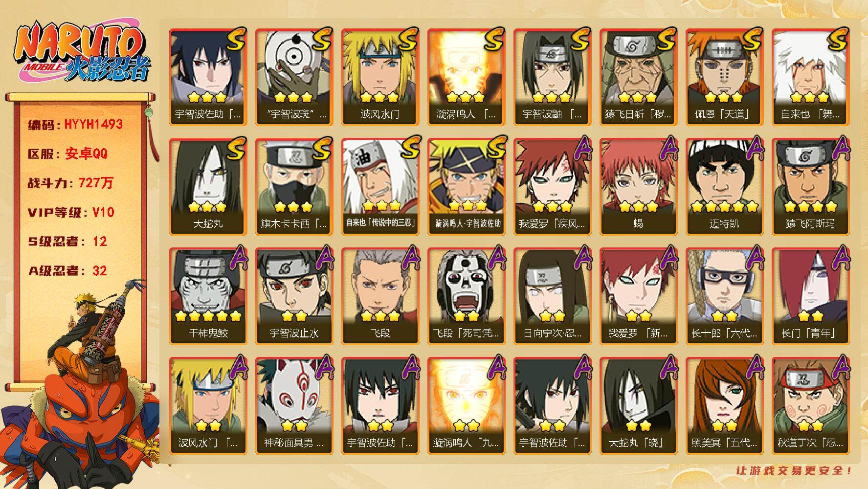Select the 旗木卡卡西 masked ninja card

pyautogui.click(x=294, y=186)
